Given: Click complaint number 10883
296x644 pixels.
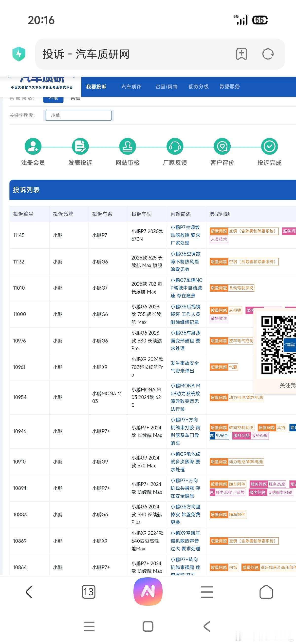Looking at the screenshot, I should click(20, 515).
